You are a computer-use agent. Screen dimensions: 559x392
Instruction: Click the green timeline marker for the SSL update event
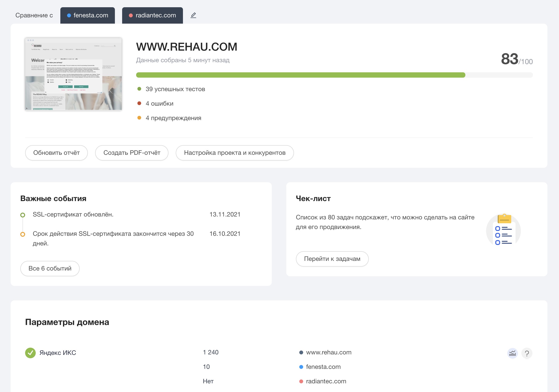click(x=23, y=215)
